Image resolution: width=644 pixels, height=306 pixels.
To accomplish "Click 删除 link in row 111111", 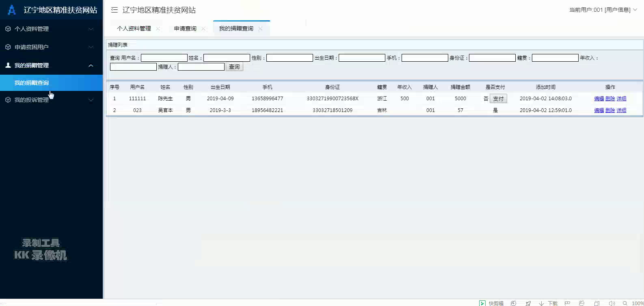I will (610, 99).
